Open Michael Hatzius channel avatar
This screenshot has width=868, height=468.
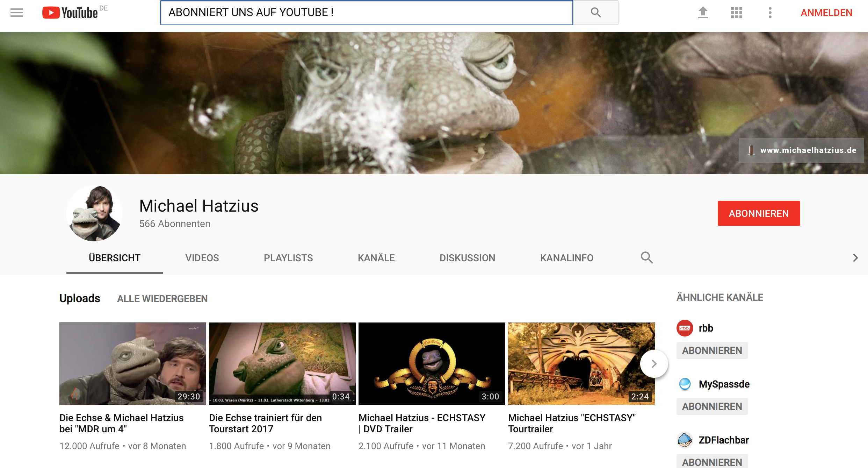click(x=94, y=213)
